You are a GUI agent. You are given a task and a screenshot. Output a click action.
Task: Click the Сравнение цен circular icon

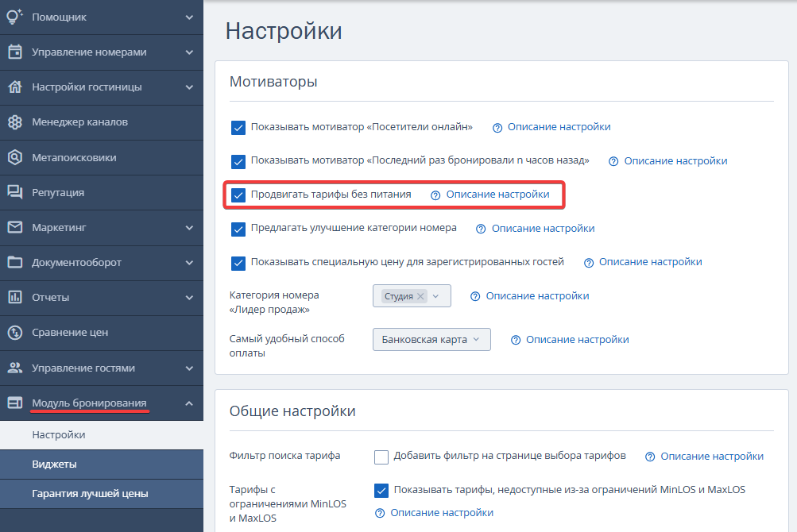pyautogui.click(x=15, y=333)
